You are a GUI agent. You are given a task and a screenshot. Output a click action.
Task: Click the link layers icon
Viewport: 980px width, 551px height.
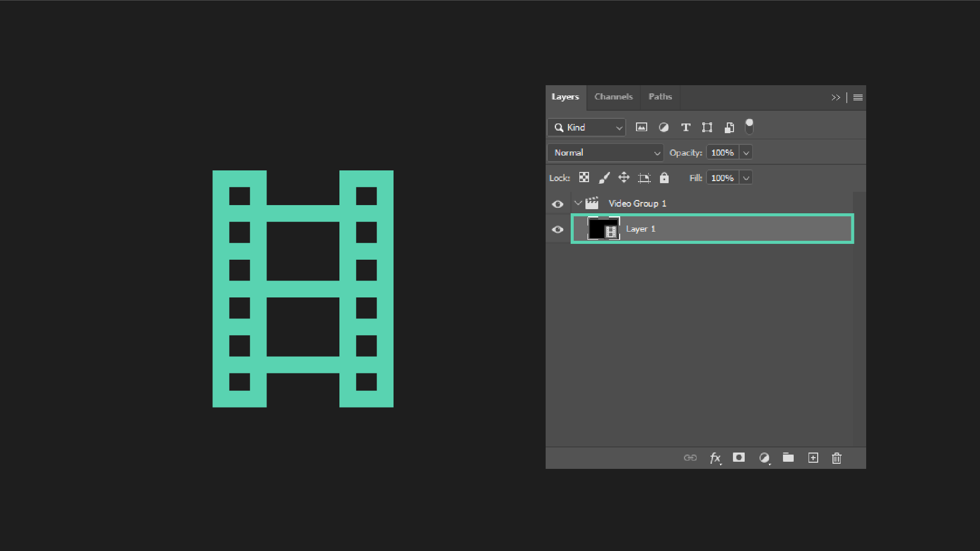pyautogui.click(x=690, y=458)
